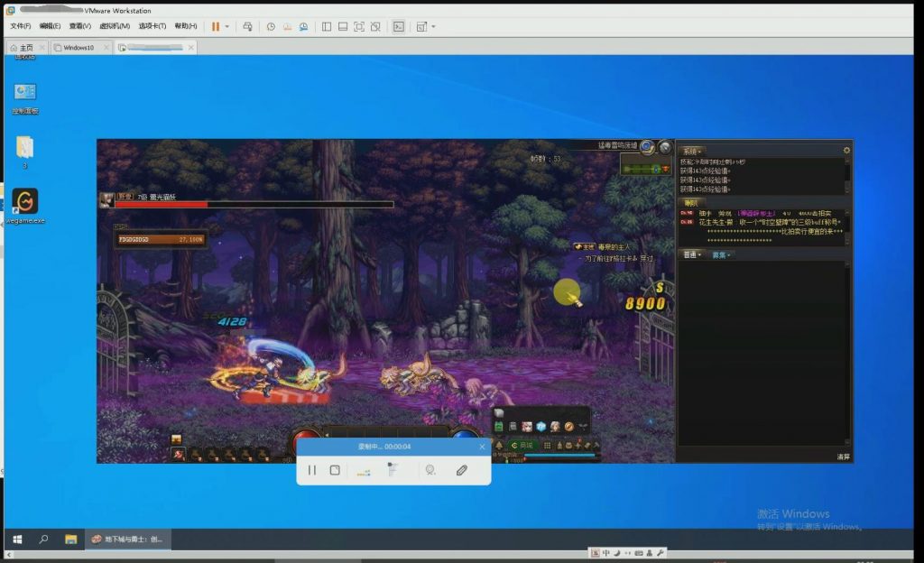Toggle the library sidebar view icon
Image resolution: width=924 pixels, height=563 pixels.
tap(327, 26)
